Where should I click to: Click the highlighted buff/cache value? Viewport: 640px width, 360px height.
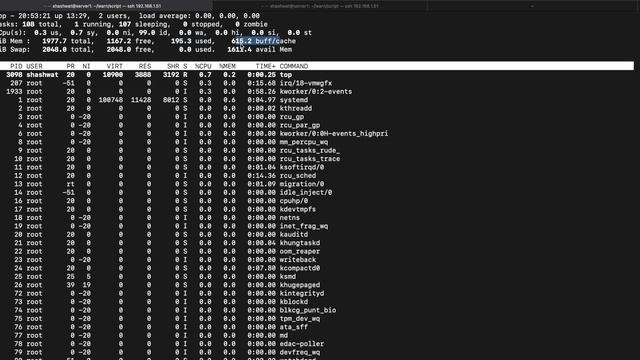click(x=263, y=41)
